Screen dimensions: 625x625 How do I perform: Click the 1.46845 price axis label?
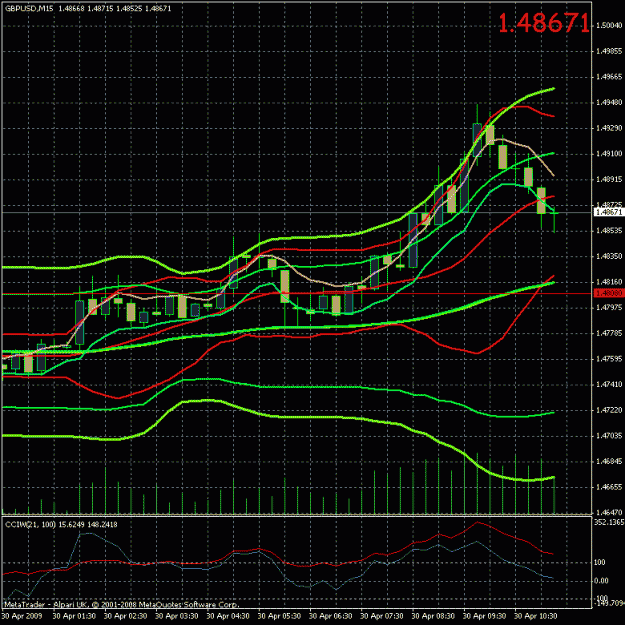609,461
